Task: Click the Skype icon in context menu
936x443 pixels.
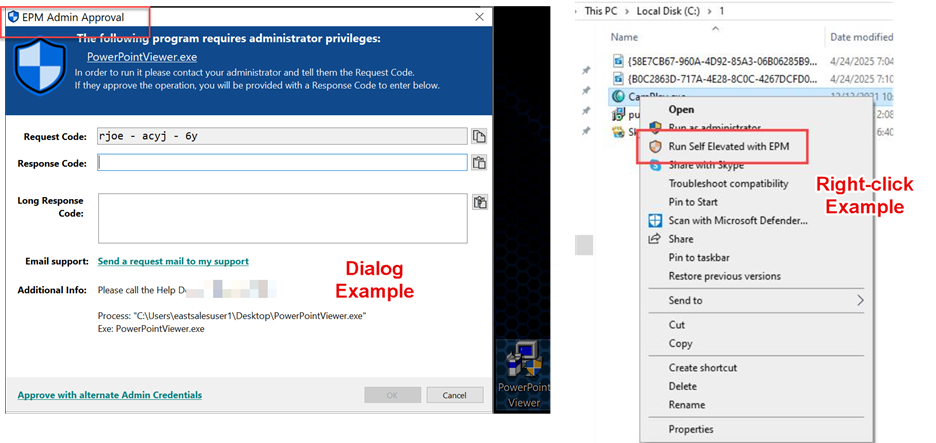Action: 656,164
